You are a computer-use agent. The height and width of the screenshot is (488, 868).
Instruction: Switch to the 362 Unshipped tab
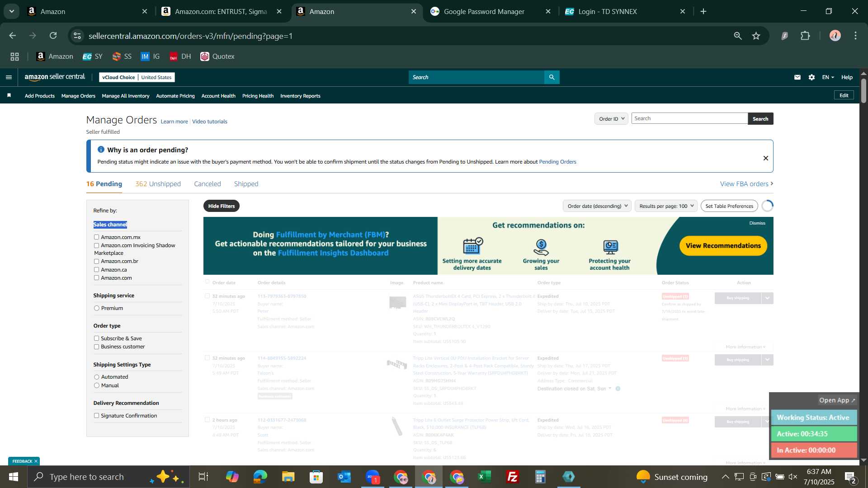pyautogui.click(x=158, y=184)
